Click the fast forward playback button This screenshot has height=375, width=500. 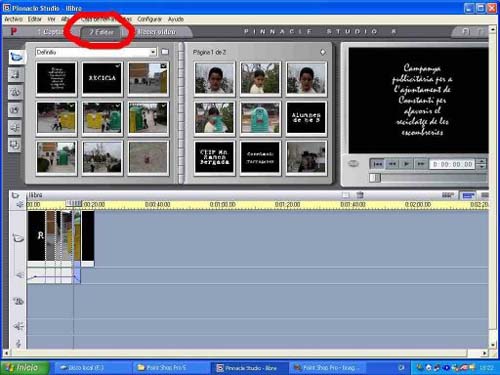tap(421, 164)
